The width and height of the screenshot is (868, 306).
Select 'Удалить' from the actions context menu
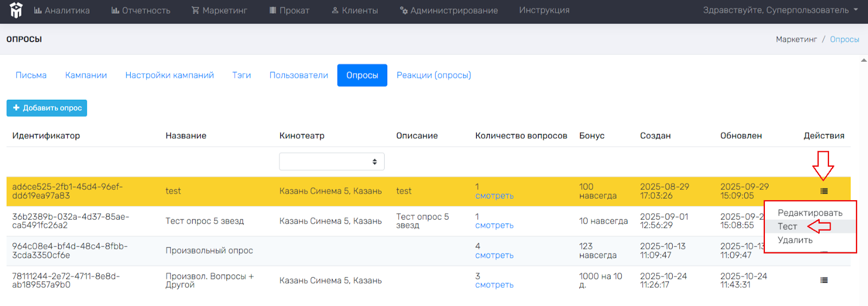coord(795,240)
